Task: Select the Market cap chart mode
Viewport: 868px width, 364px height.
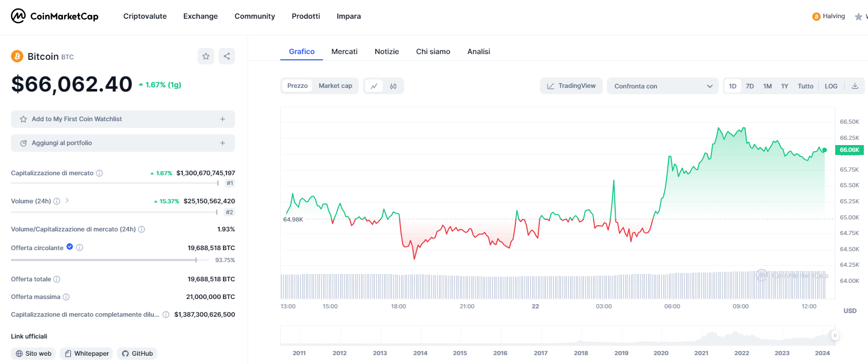Action: pyautogui.click(x=335, y=86)
